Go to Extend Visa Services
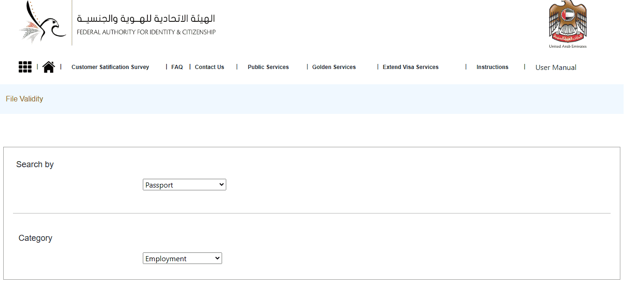 pos(410,67)
